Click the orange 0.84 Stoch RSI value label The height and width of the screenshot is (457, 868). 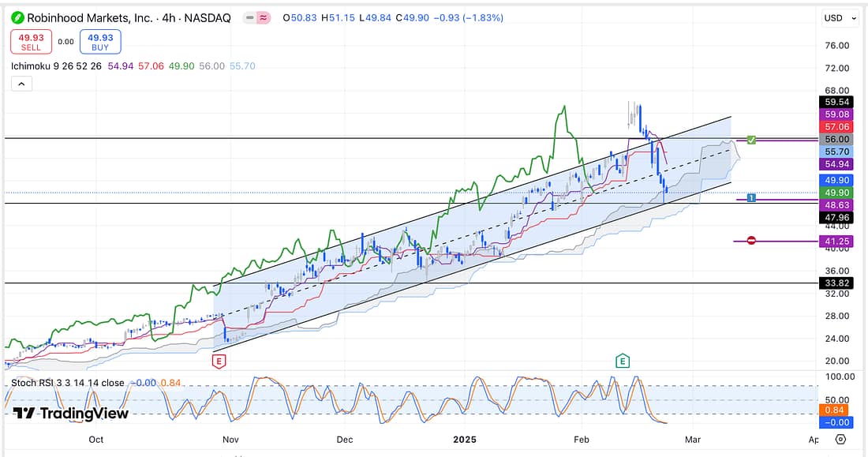pos(836,411)
